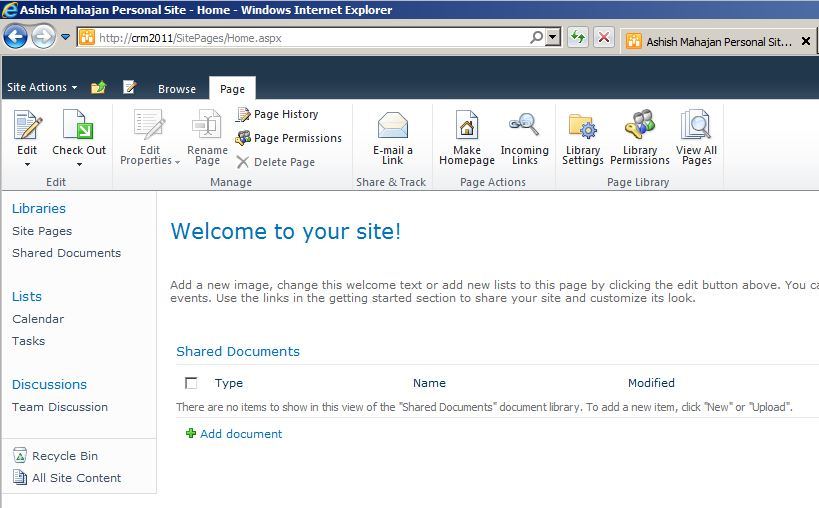Switch to the Browse ribbon tab
The image size is (819, 508).
click(x=177, y=89)
